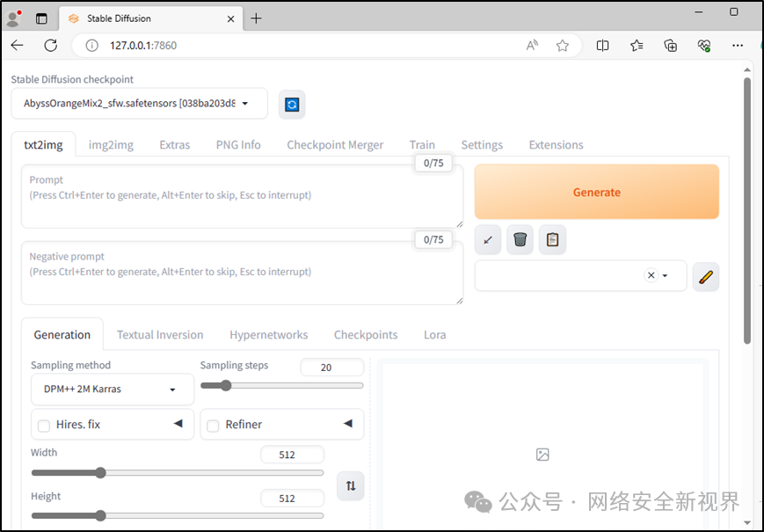This screenshot has width=764, height=532.
Task: Open the Extensions tab
Action: [556, 145]
